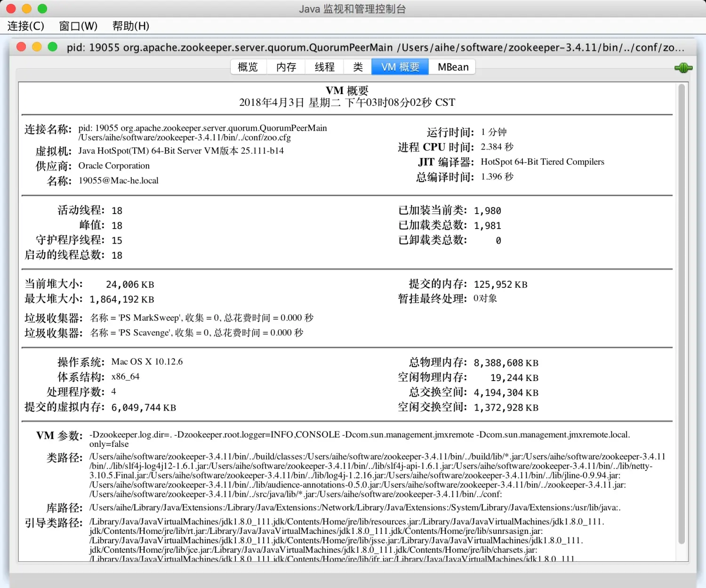Click 'HotSpot 64-Bit Tiered Compilers' text
The image size is (706, 588).
pyautogui.click(x=543, y=162)
